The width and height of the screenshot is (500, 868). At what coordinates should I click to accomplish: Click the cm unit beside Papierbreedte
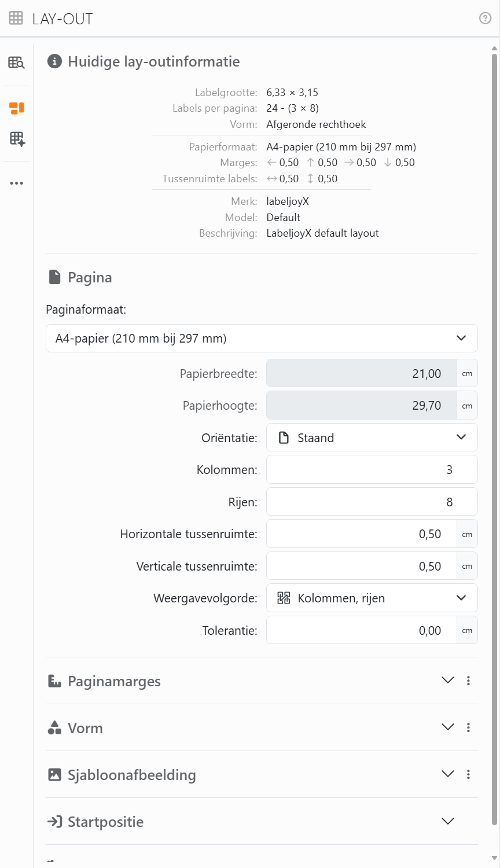pos(467,373)
